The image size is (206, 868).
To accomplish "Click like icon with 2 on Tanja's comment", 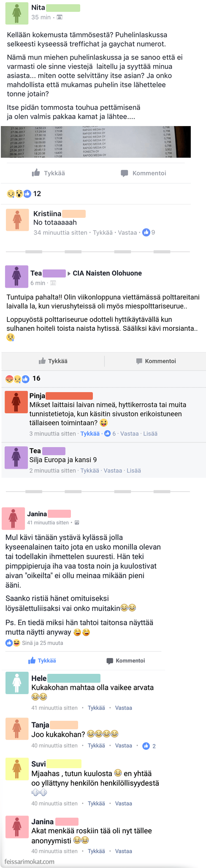I will (x=149, y=746).
